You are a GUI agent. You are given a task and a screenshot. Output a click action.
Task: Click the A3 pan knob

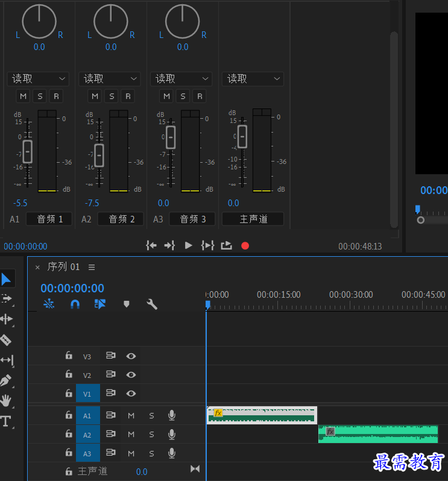pyautogui.click(x=182, y=22)
